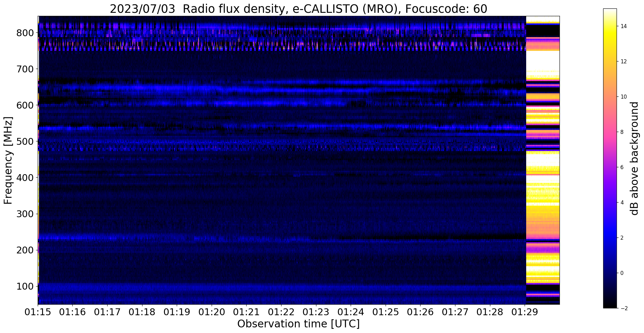Image resolution: width=644 pixels, height=333 pixels.
Task: Click the 01:22 time tick label
Action: pyautogui.click(x=281, y=312)
